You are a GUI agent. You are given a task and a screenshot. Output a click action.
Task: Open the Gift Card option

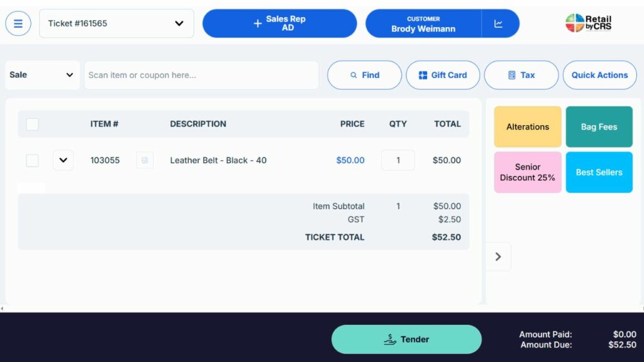coord(443,75)
